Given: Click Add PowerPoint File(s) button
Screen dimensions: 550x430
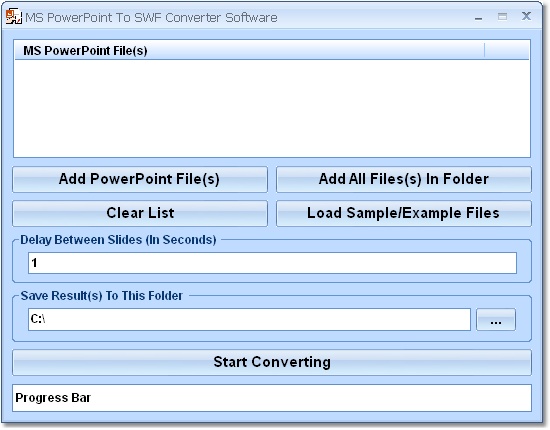Looking at the screenshot, I should pyautogui.click(x=140, y=179).
